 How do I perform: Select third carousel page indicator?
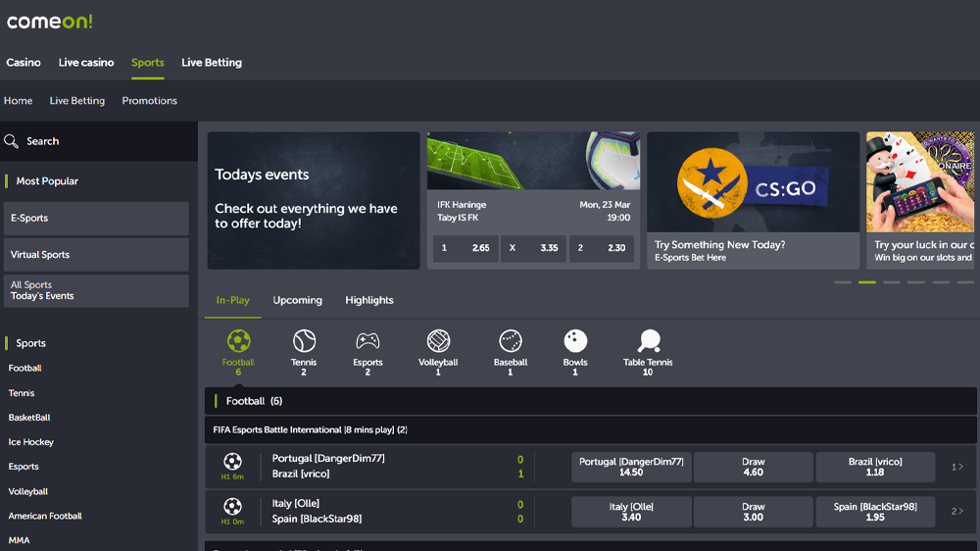[x=891, y=282]
